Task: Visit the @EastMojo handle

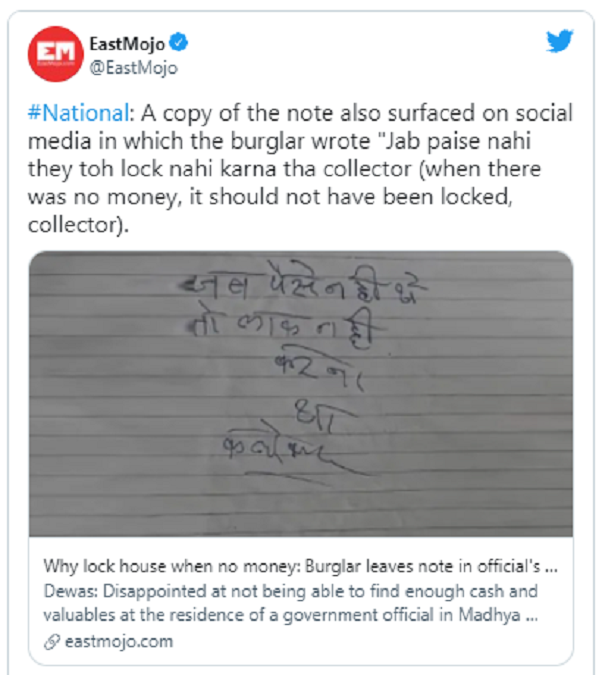Action: 133,68
